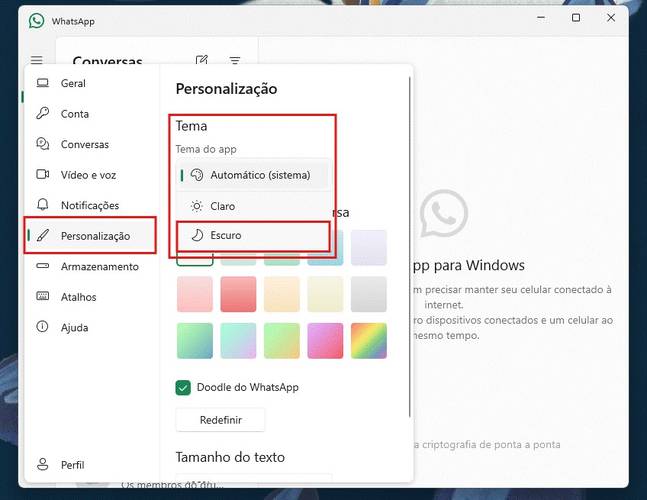647x500 pixels.
Task: Click the key icon next to Conta
Action: (x=43, y=113)
